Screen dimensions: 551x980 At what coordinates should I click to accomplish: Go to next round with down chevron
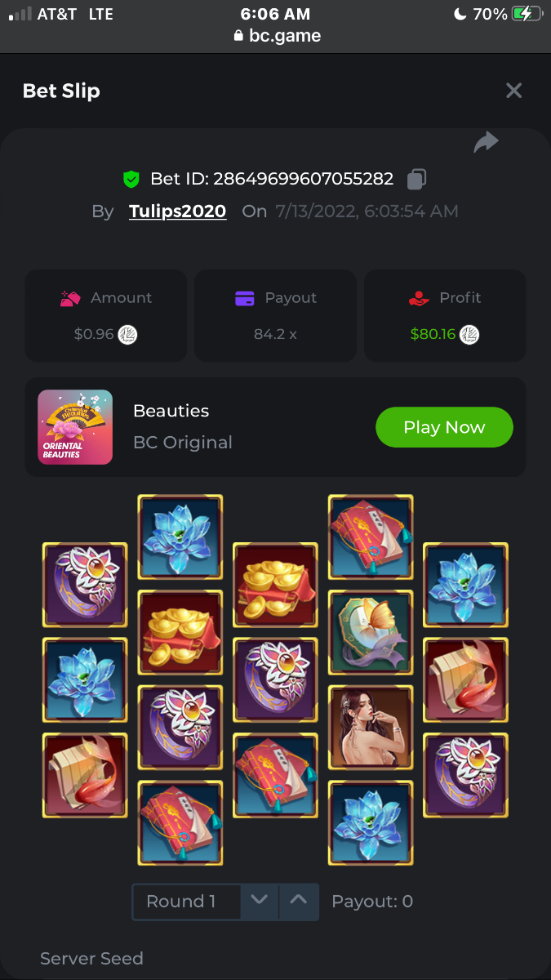pos(260,902)
